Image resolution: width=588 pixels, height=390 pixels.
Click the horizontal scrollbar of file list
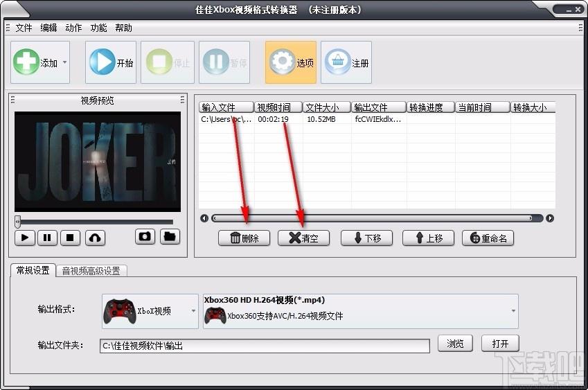tap(377, 218)
